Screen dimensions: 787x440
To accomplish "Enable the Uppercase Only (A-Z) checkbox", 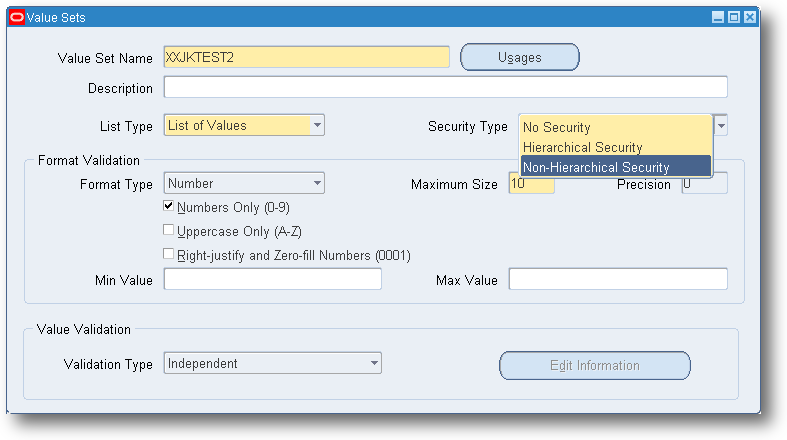I will (x=169, y=230).
